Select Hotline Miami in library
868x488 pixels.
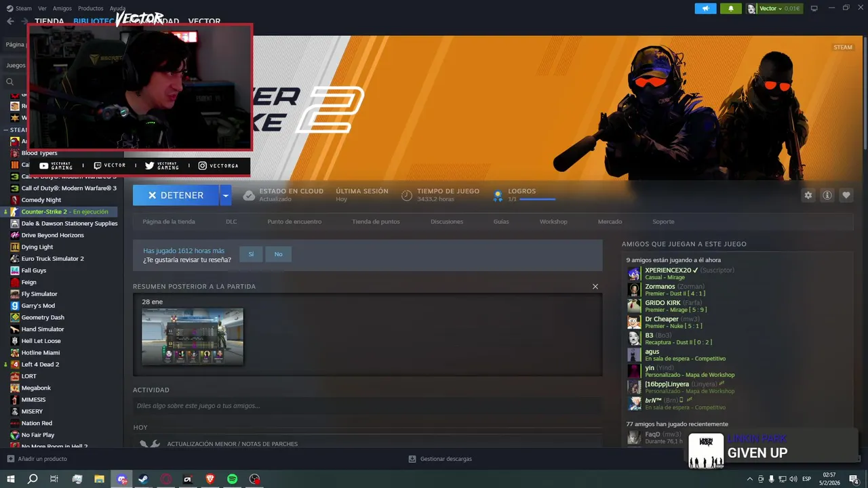41,353
